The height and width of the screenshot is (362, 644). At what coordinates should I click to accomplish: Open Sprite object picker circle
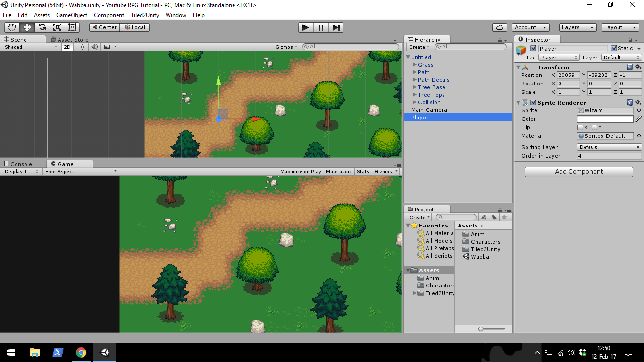[639, 110]
